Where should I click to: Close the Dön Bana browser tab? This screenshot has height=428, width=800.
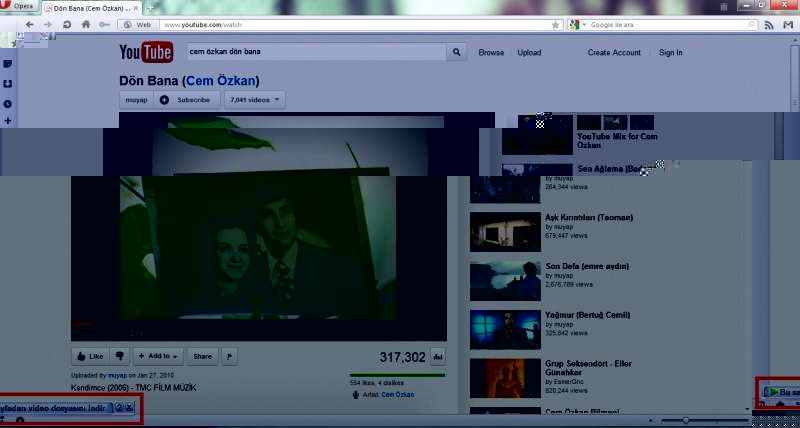(135, 9)
